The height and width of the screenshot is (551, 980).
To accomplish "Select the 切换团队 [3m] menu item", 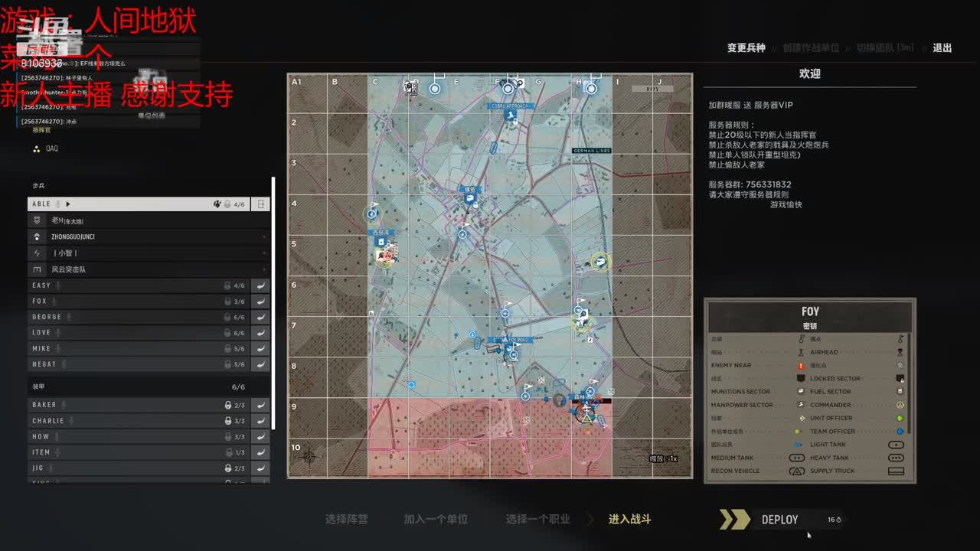I will click(885, 47).
